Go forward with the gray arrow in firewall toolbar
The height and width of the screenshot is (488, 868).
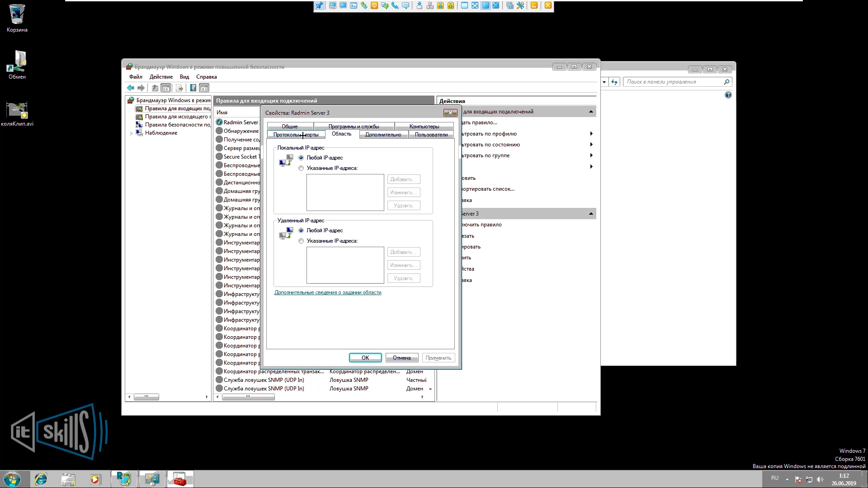141,88
